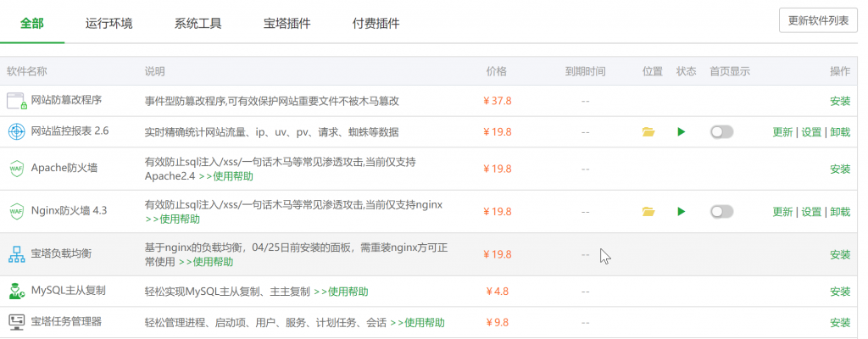
Task: Click the Apache防火墙 WAF shield icon
Action: point(17,169)
